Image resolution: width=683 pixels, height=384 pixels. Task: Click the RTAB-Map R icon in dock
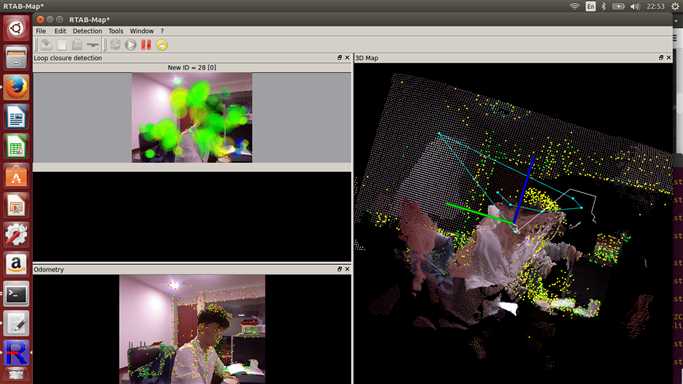coord(16,353)
